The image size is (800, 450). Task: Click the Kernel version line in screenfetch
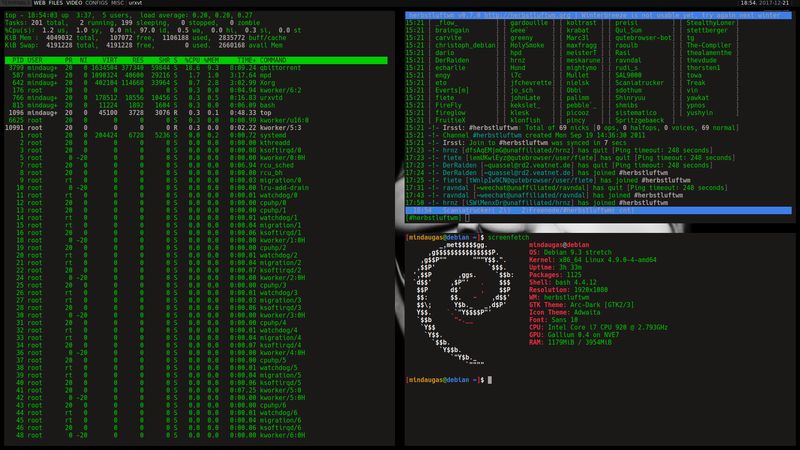tap(592, 260)
